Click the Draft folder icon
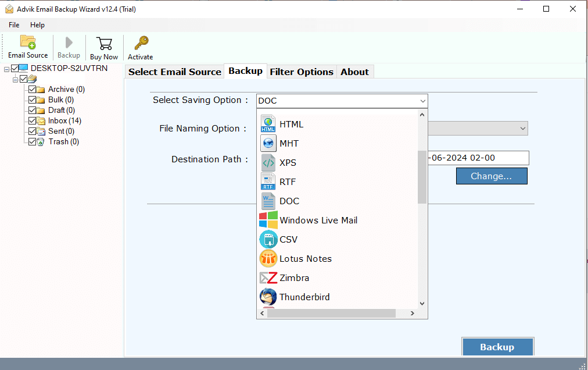The width and height of the screenshot is (588, 370). coord(41,111)
